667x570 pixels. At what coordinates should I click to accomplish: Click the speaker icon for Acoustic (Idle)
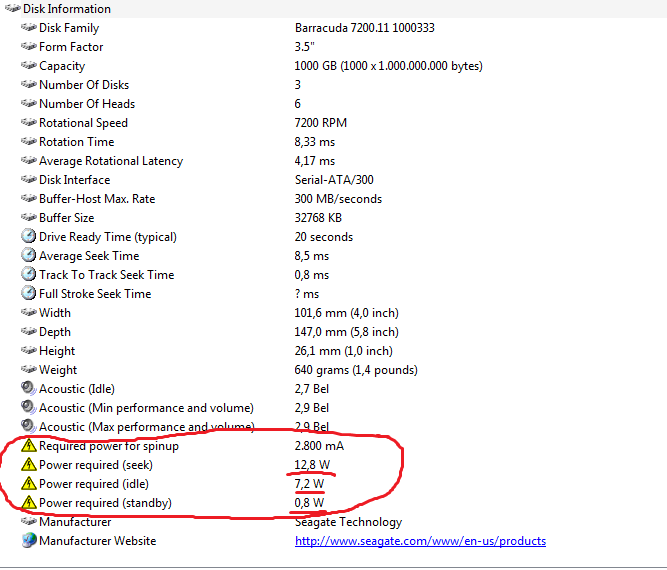(29, 388)
